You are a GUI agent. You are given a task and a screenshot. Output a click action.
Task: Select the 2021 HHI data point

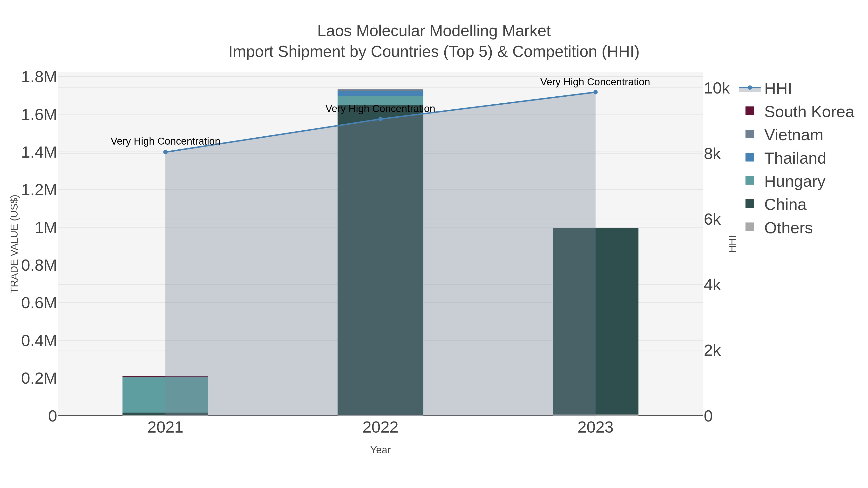165,152
